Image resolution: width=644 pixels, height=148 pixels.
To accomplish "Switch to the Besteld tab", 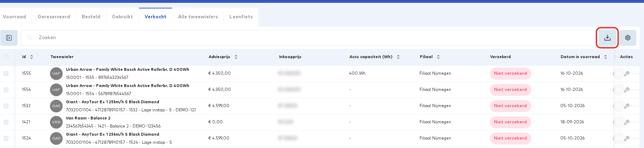I will tap(91, 17).
